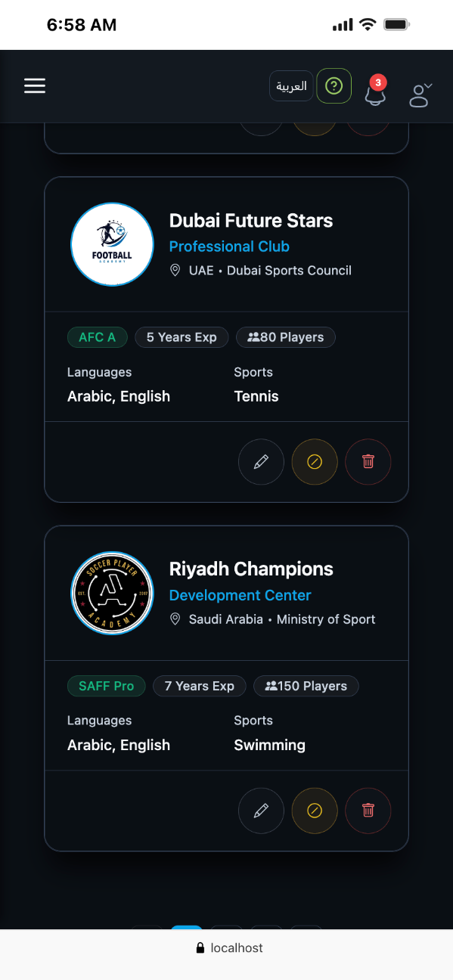The height and width of the screenshot is (980, 453).
Task: Delete Dubai Future Stars with trash icon
Action: coord(368,461)
